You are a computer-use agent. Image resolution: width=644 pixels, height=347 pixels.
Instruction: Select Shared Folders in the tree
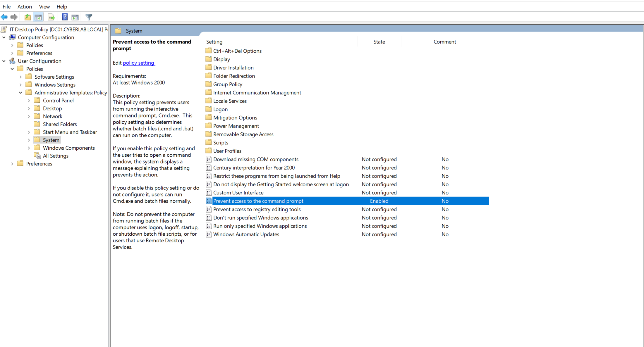60,124
